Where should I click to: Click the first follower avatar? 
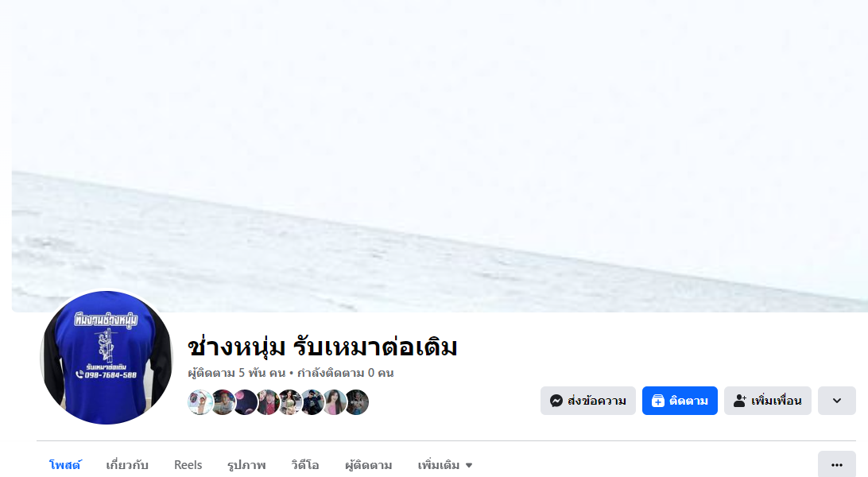point(200,402)
